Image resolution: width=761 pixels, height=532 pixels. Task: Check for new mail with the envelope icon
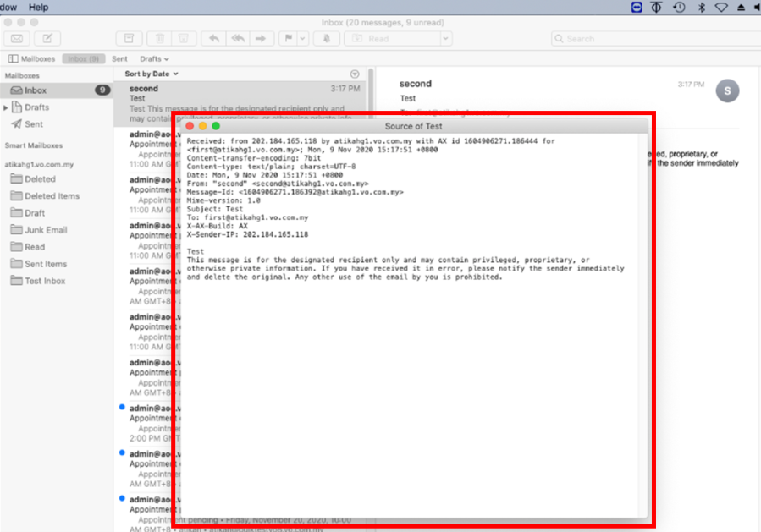(16, 39)
